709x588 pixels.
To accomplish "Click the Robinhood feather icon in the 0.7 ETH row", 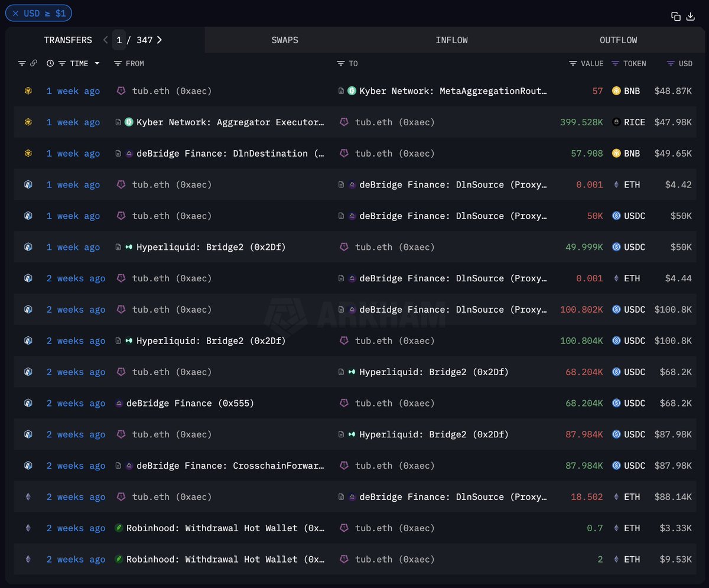I will coord(119,528).
